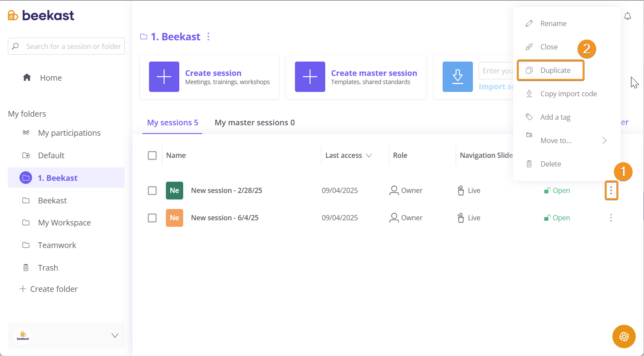Click the 1. Beekast folder title
This screenshot has width=644, height=356.
pos(175,36)
